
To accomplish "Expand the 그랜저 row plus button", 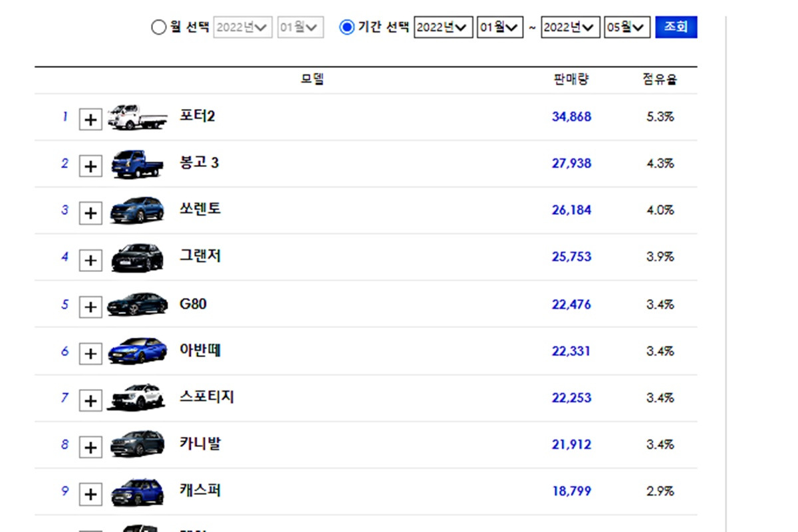I will pyautogui.click(x=90, y=261).
